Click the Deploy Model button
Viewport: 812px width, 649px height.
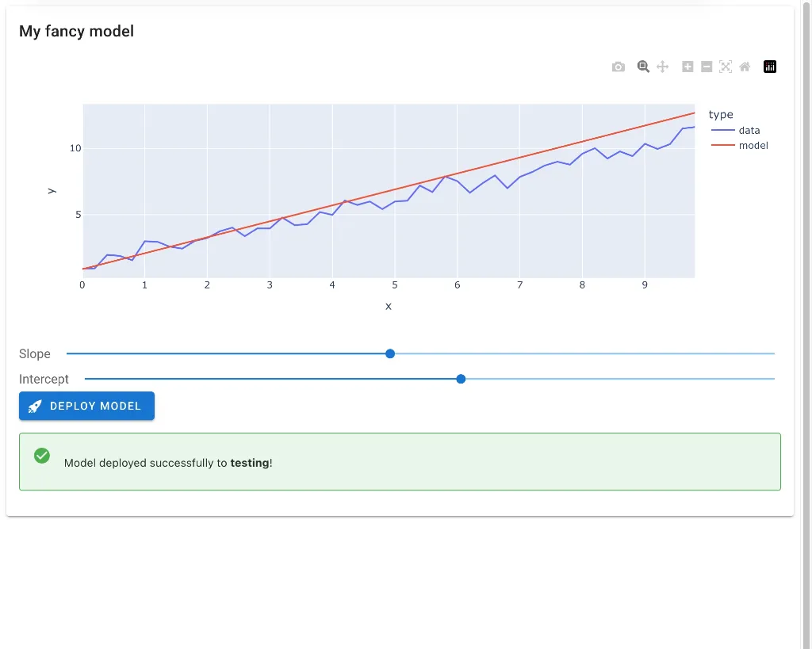[86, 406]
